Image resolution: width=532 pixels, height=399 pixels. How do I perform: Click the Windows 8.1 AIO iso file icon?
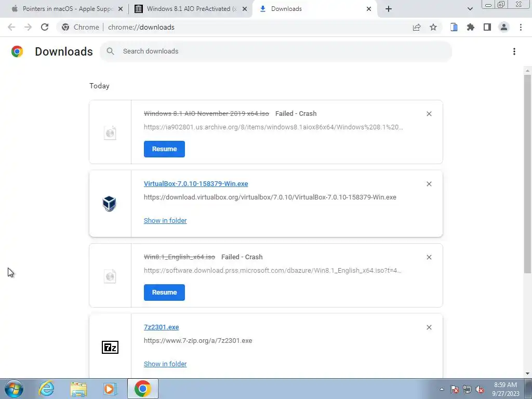coord(110,132)
